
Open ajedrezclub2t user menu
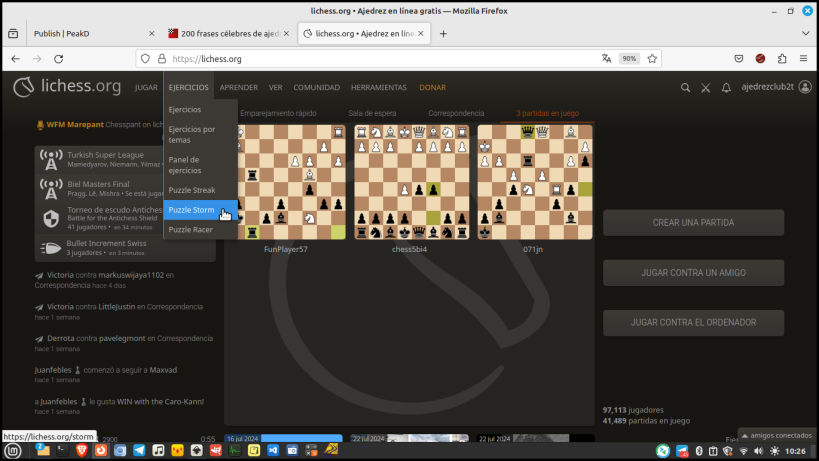click(x=776, y=87)
